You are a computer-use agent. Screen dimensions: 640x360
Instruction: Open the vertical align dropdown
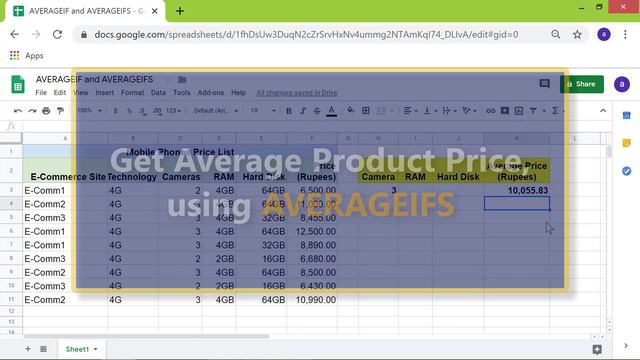(430, 111)
